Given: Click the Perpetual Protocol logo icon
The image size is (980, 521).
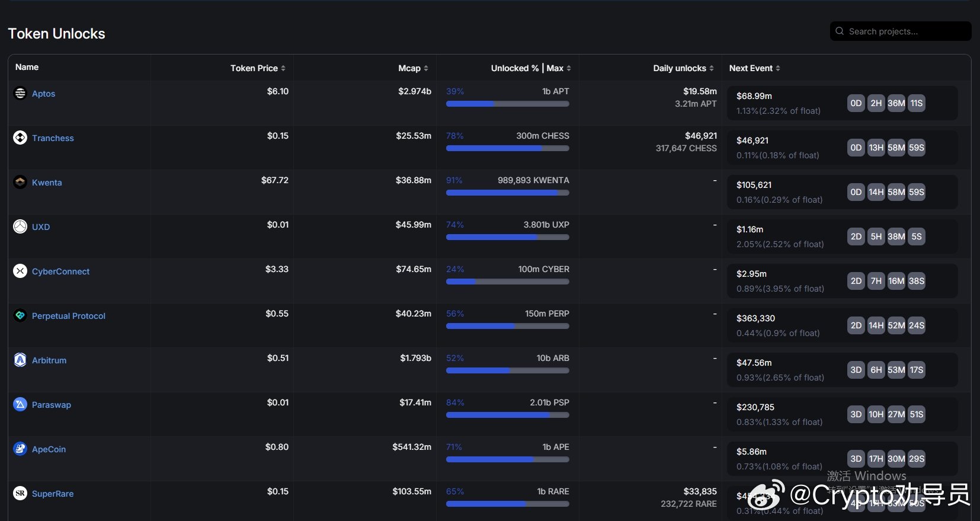Looking at the screenshot, I should 20,315.
